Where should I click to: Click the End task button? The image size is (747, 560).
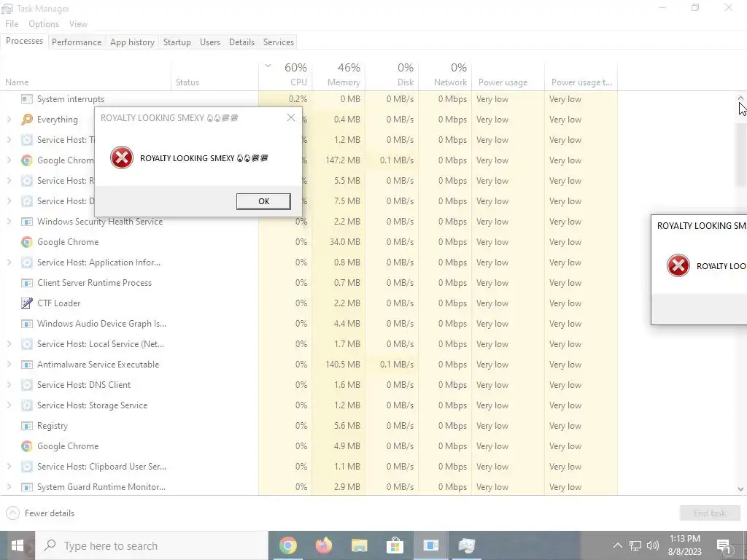(709, 513)
